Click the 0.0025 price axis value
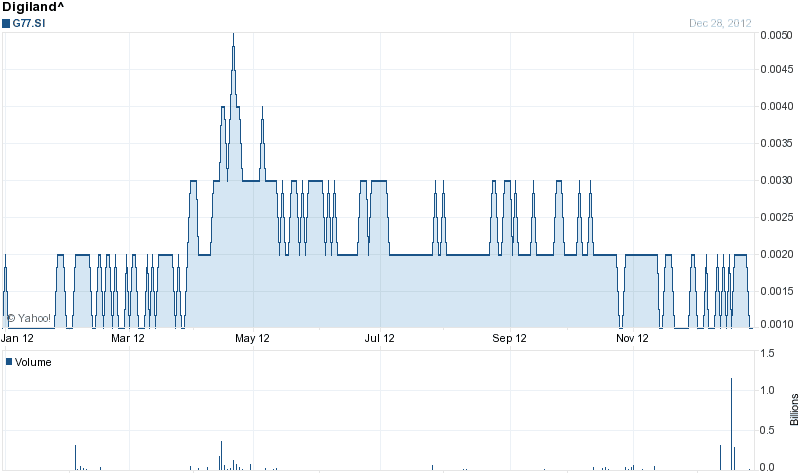The width and height of the screenshot is (800, 475). tap(777, 217)
